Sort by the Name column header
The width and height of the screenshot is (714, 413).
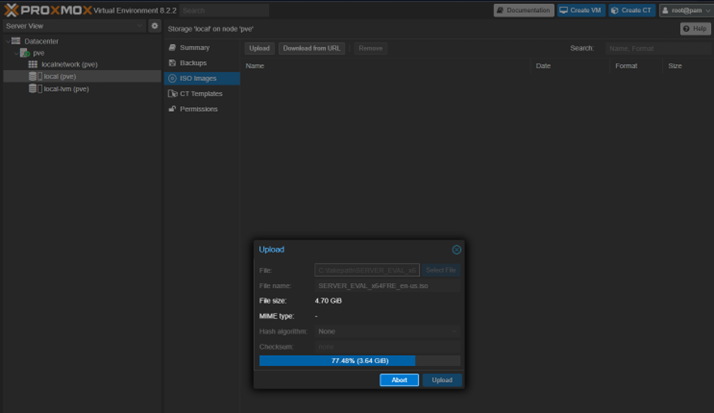(x=386, y=66)
